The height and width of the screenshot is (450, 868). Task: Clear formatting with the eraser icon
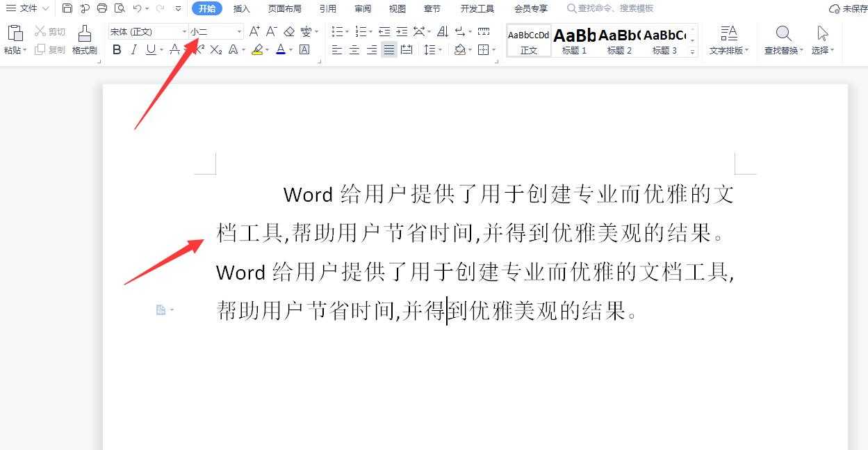(x=289, y=31)
